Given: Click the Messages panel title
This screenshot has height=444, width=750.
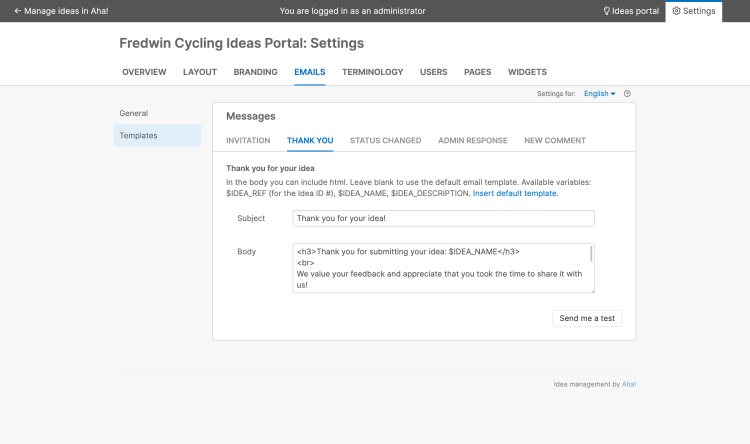Looking at the screenshot, I should (251, 116).
